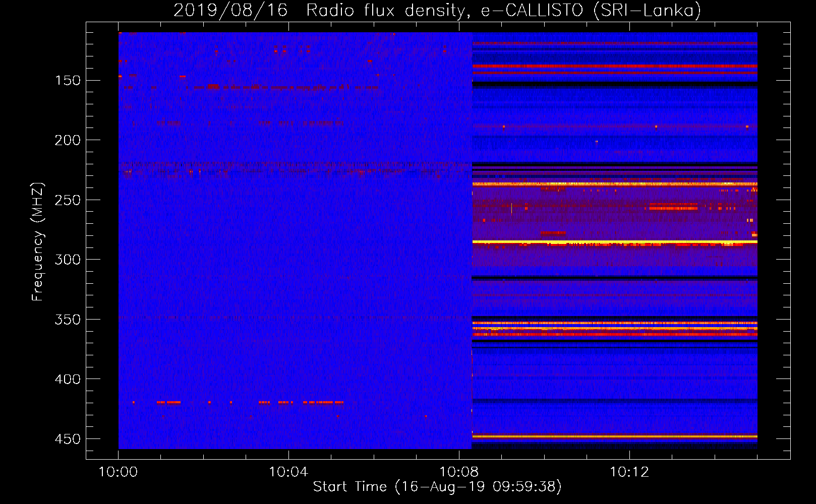Click the 150 frequency tick label
The height and width of the screenshot is (504, 816).
pyautogui.click(x=68, y=81)
